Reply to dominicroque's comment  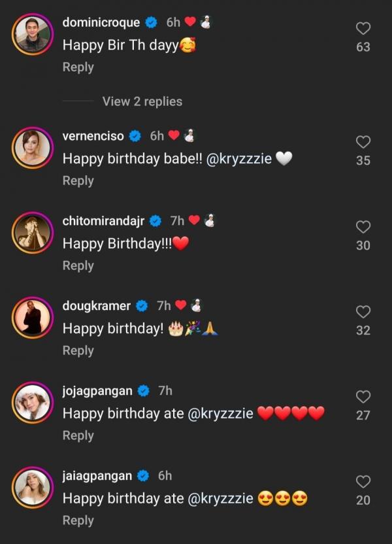(78, 67)
